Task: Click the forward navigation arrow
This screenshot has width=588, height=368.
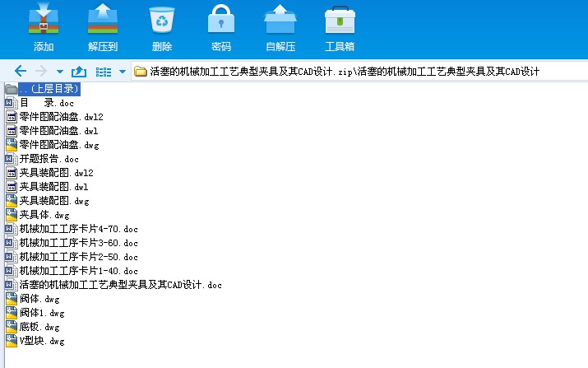Action: 41,71
